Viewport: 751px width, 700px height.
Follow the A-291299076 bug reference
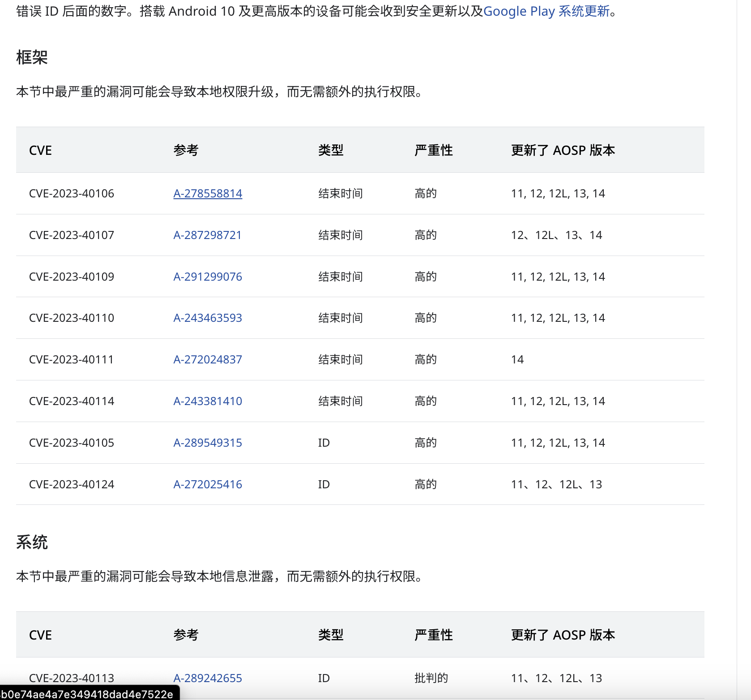[208, 277]
